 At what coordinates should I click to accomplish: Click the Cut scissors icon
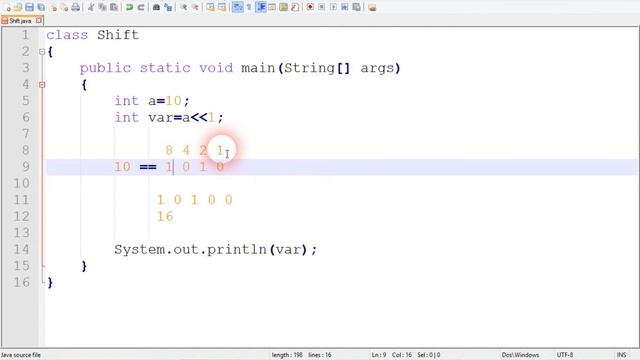tap(91, 7)
